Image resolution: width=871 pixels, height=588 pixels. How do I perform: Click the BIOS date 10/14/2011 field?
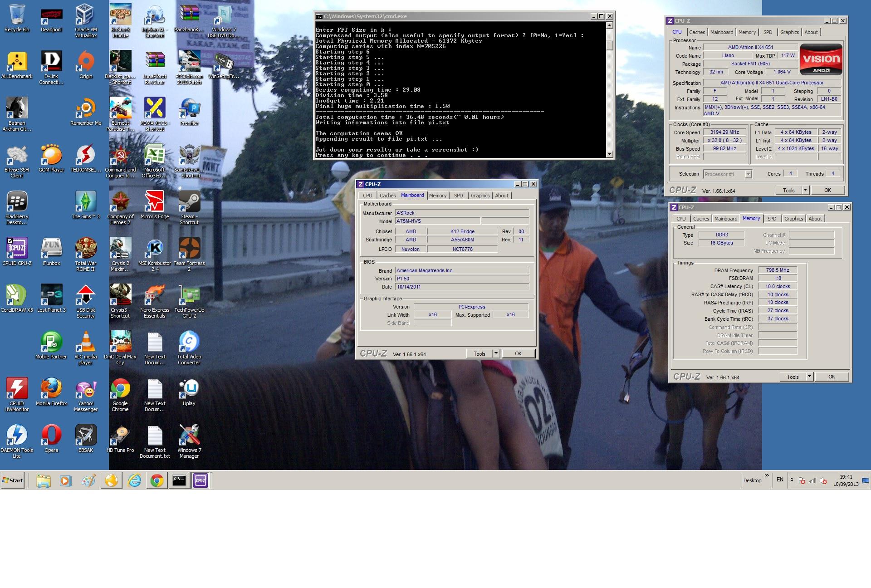point(462,287)
